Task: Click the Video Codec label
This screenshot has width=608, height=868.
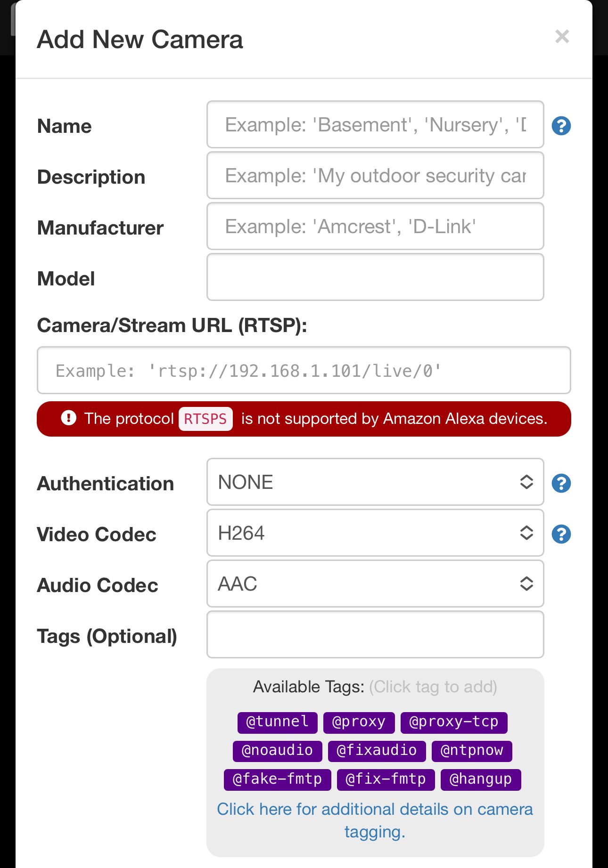Action: pos(97,535)
